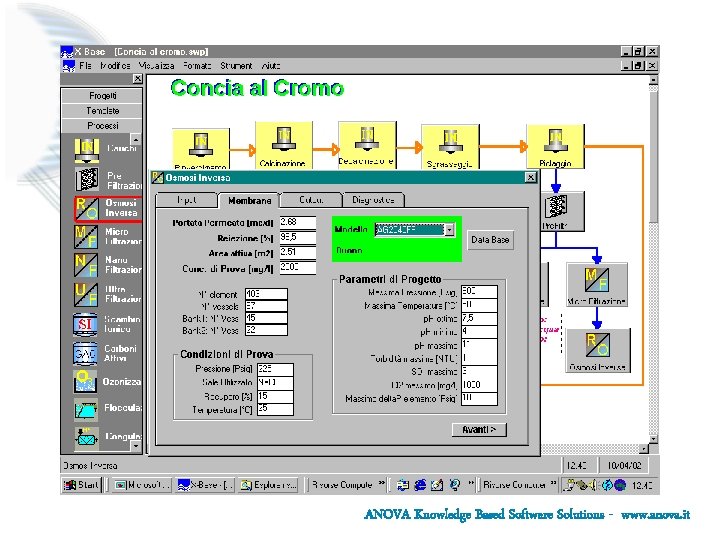The height and width of the screenshot is (540, 720).
Task: Open Internet Explorer quick launch icon
Action: [420, 485]
